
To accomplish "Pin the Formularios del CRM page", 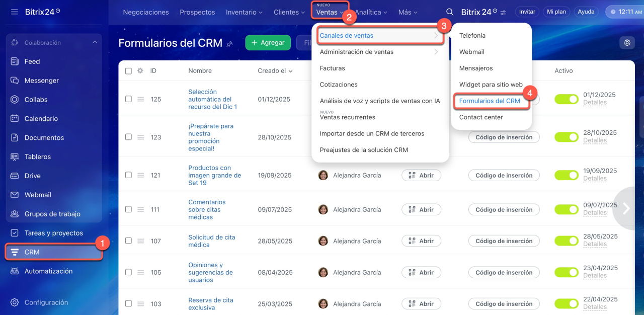I will click(229, 44).
